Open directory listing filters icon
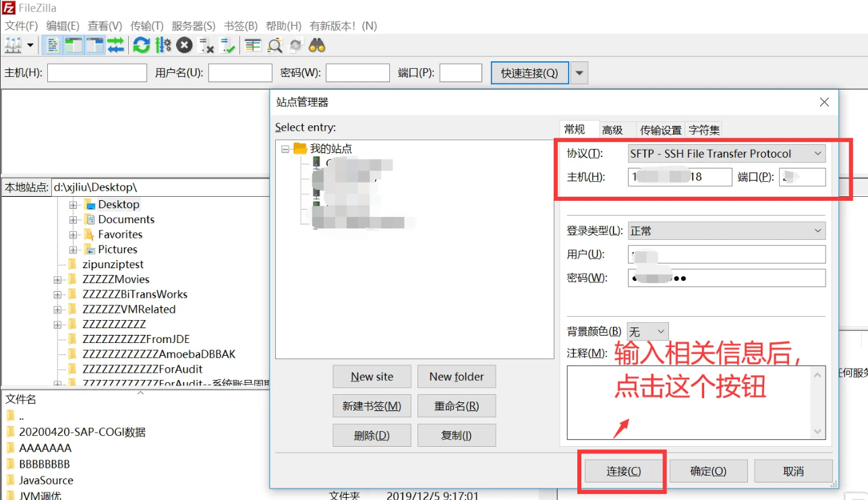The image size is (868, 500). (253, 45)
